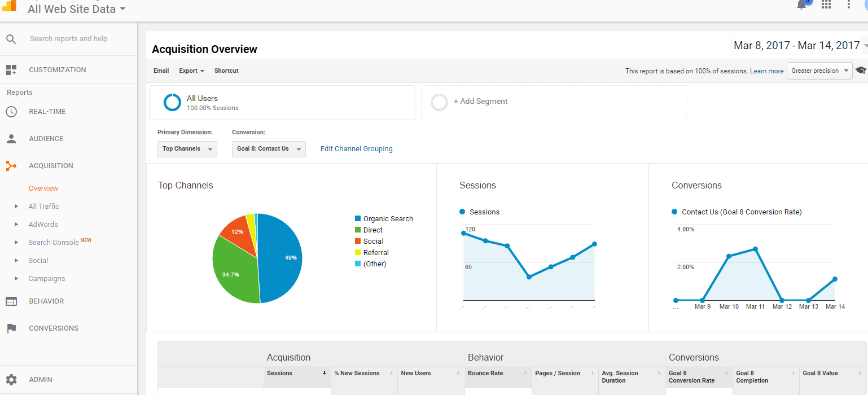Sort by Avg. Session Duration column arrow
868x395 pixels.
click(659, 373)
